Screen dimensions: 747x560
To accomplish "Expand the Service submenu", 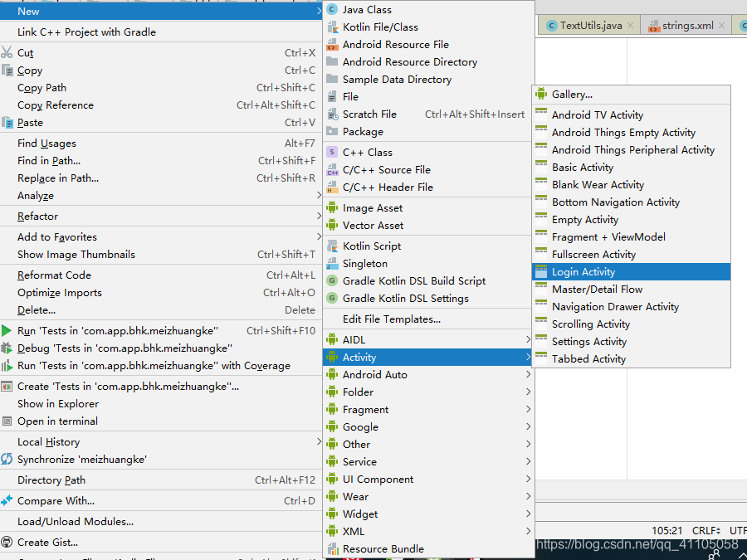I will pos(359,461).
